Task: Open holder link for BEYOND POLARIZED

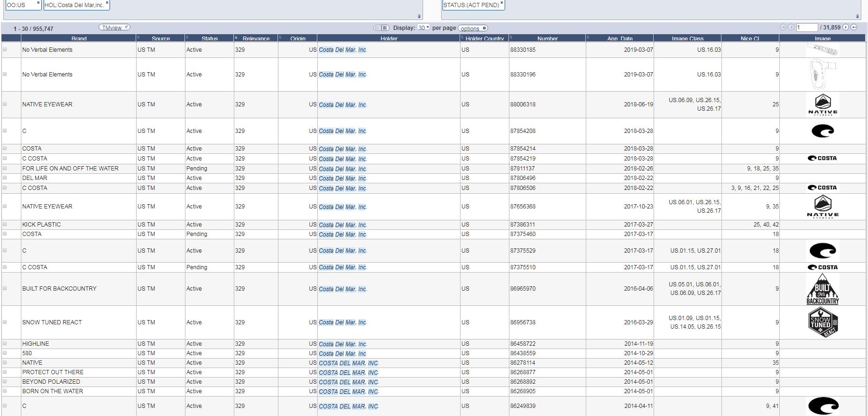Action: pos(349,382)
